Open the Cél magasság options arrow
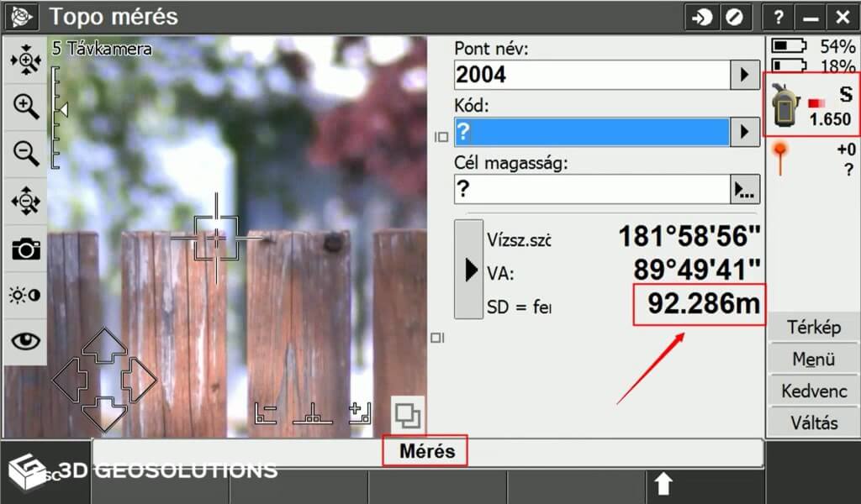The image size is (861, 504). (x=745, y=189)
